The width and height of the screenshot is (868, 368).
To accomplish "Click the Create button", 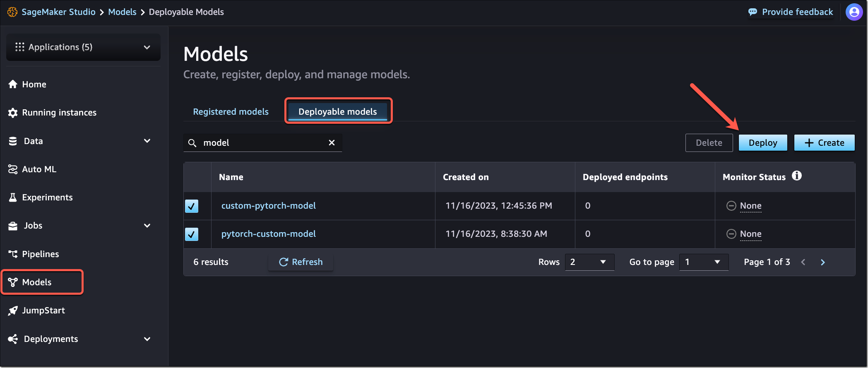I will click(x=824, y=143).
